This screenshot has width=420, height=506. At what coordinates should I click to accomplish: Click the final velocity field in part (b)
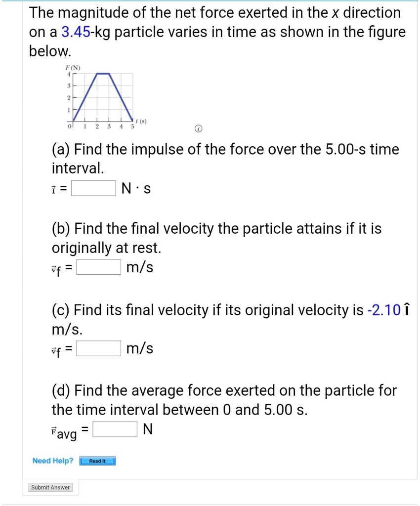[x=98, y=266]
